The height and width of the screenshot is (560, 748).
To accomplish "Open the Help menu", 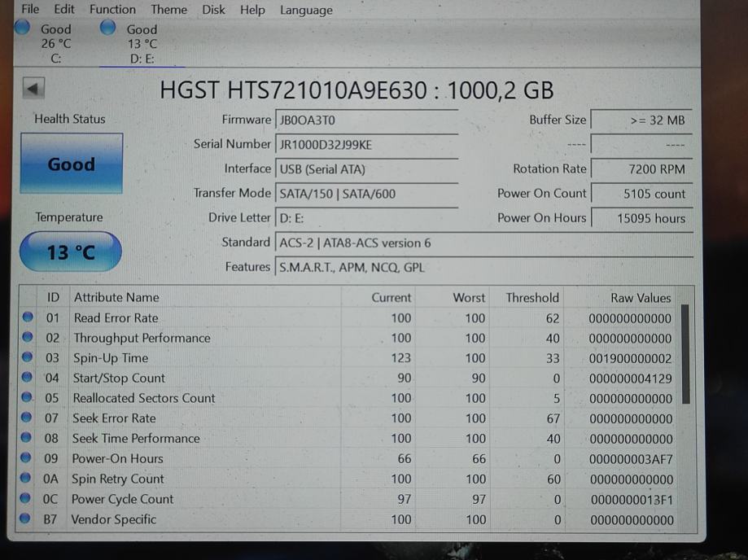I will [x=252, y=10].
